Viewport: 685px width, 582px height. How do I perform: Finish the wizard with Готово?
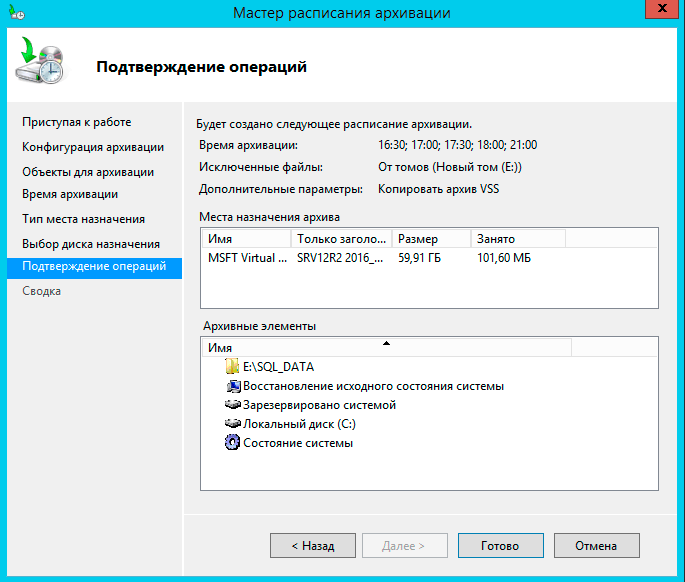tap(501, 545)
